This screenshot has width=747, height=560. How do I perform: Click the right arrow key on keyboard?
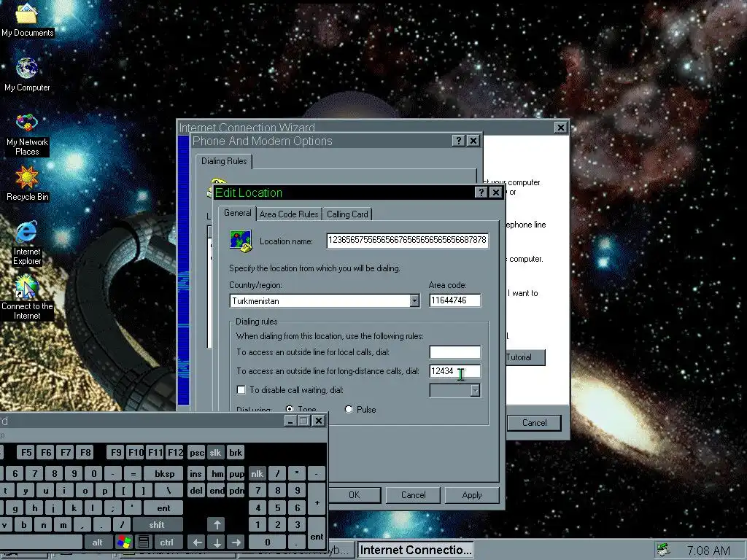pyautogui.click(x=236, y=542)
